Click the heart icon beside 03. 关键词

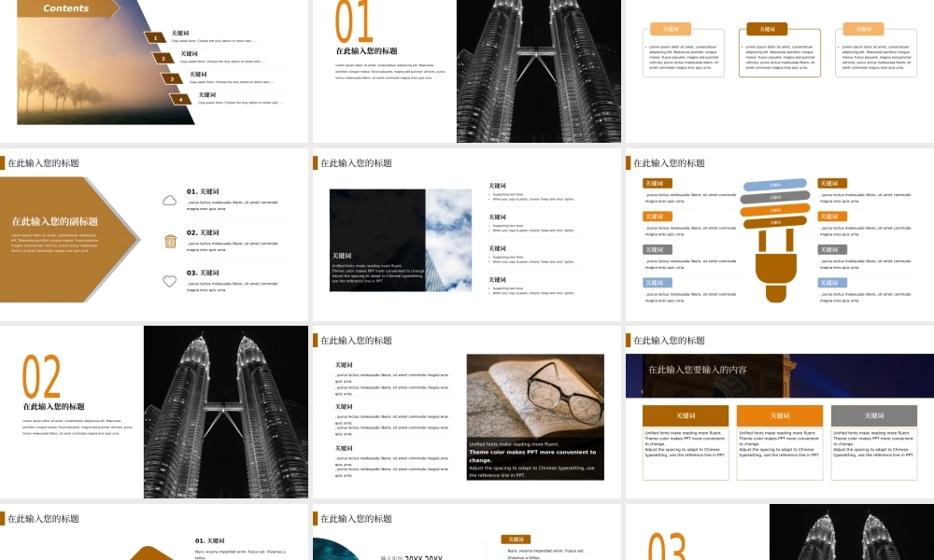[x=170, y=281]
